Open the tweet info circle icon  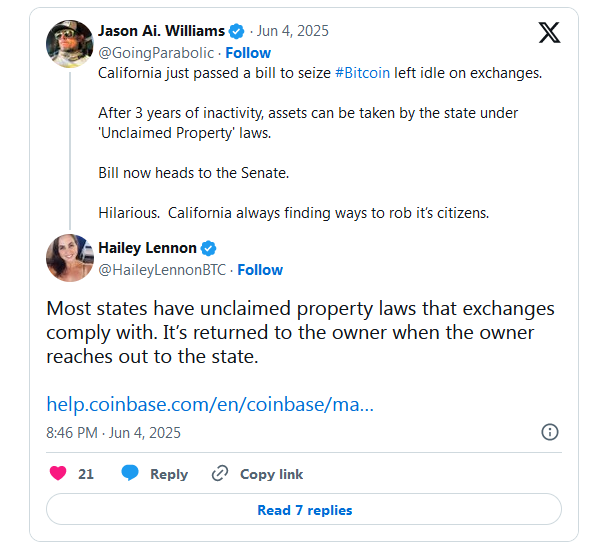tap(550, 432)
